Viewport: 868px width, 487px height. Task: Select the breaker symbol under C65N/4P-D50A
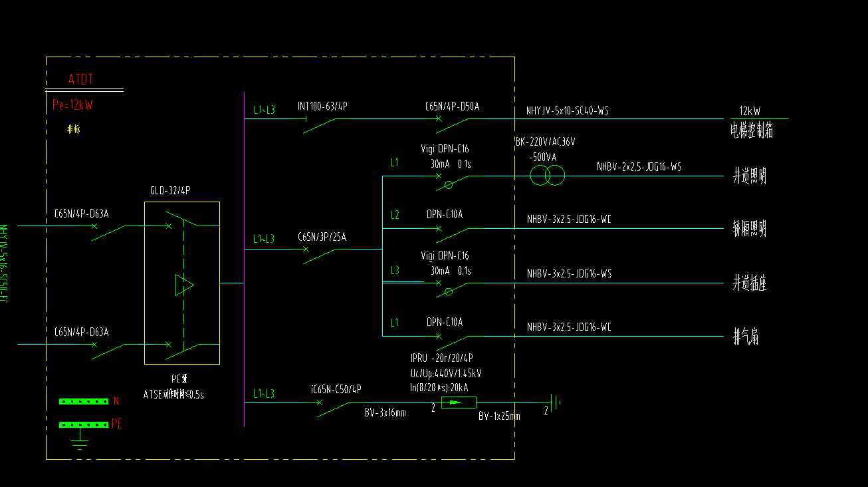pyautogui.click(x=452, y=124)
